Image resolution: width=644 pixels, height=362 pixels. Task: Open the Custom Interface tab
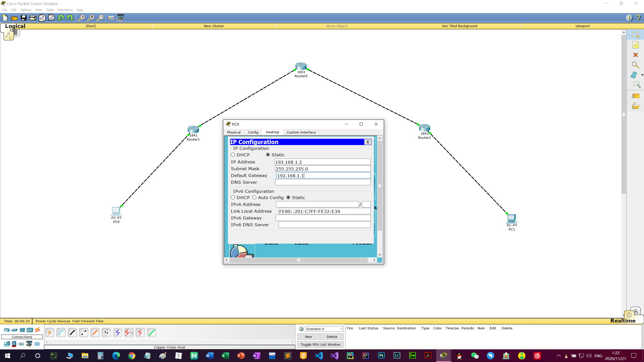301,132
